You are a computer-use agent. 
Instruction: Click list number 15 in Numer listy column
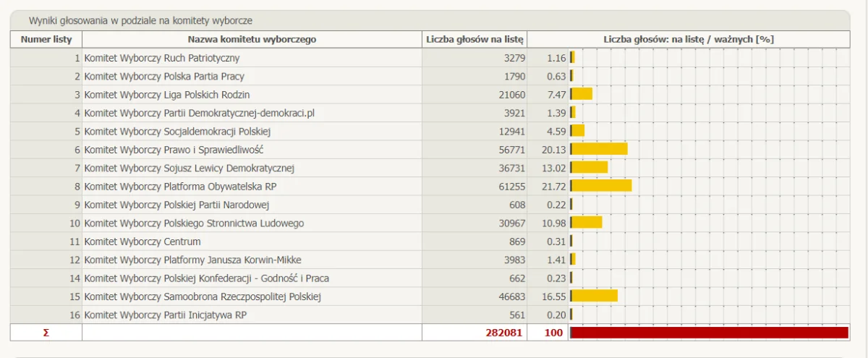click(x=75, y=297)
